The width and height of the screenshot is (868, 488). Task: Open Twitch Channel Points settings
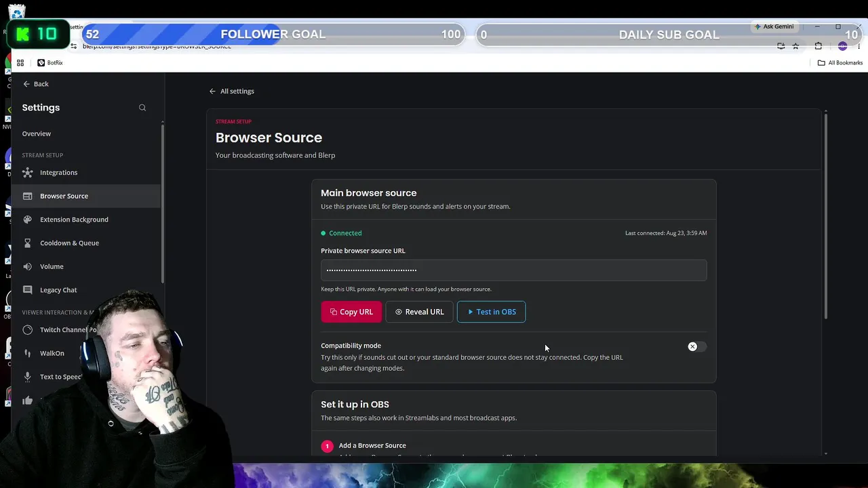pyautogui.click(x=68, y=330)
